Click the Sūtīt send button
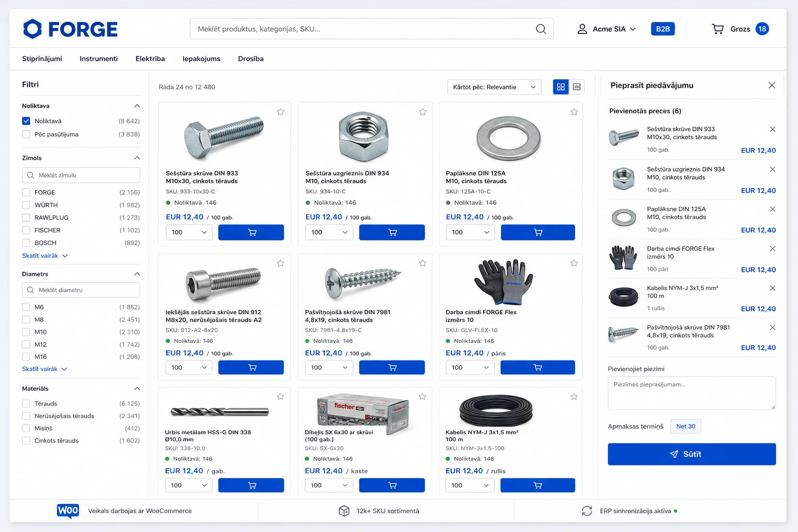 coord(692,454)
